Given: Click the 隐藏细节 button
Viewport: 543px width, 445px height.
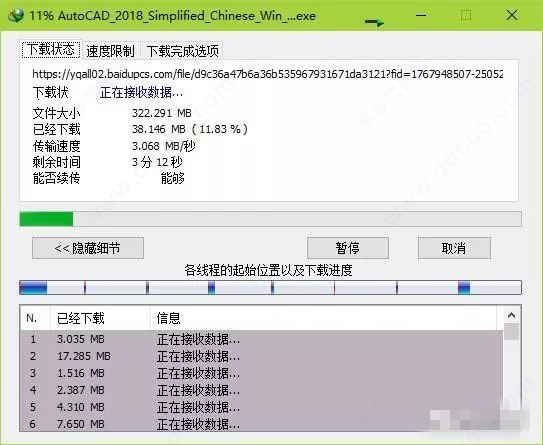Looking at the screenshot, I should 88,248.
